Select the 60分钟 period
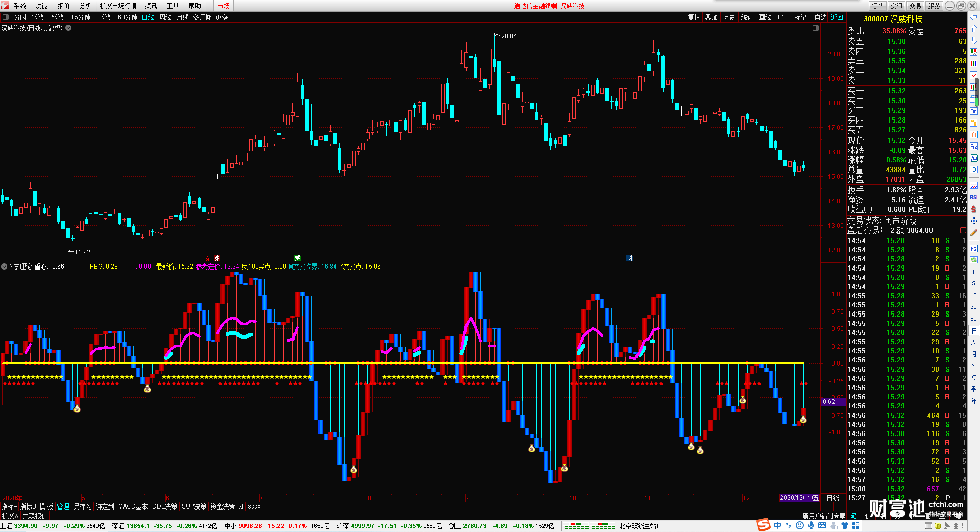Screen dimensions: 980x532 128,17
